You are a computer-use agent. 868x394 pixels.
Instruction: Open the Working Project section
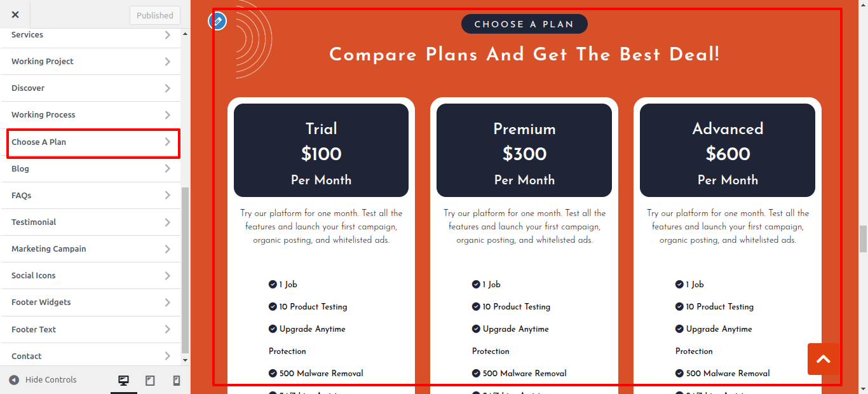point(43,62)
